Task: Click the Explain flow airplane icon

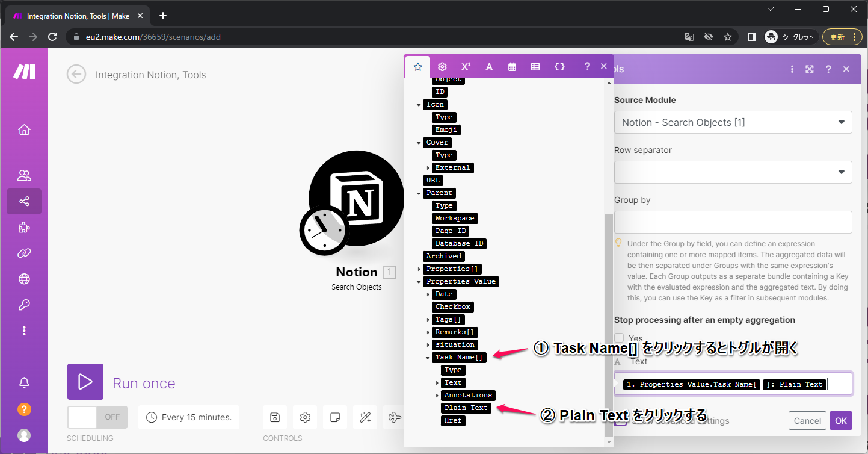Action: coord(395,417)
